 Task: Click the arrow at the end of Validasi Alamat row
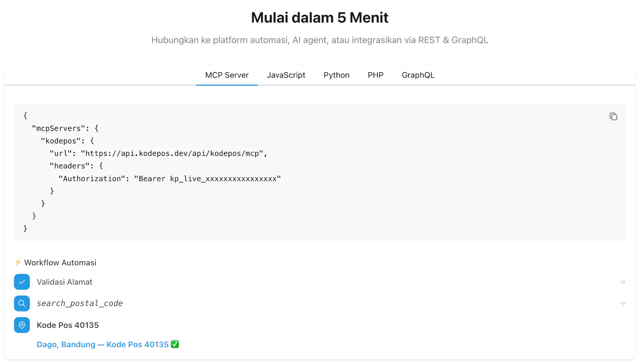click(622, 282)
